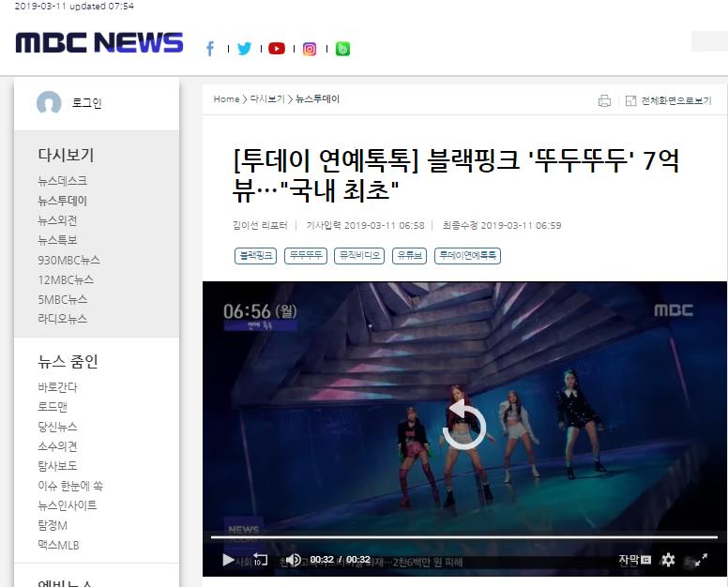This screenshot has height=587, width=728.
Task: Open 뉴스특보 in the sidebar
Action: 57,240
